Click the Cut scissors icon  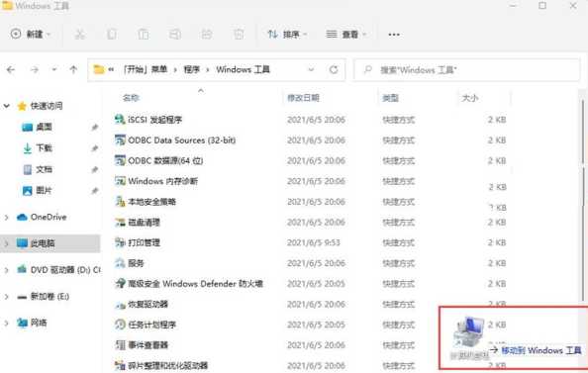pos(79,35)
